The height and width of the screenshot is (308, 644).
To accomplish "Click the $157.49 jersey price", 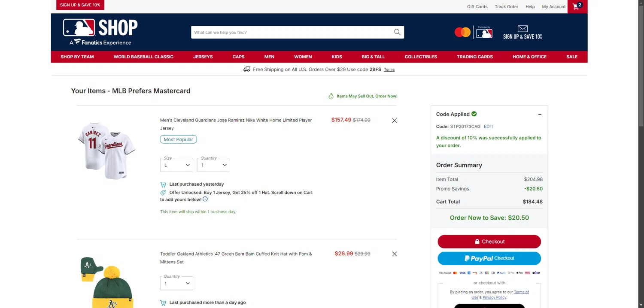I will [x=341, y=120].
